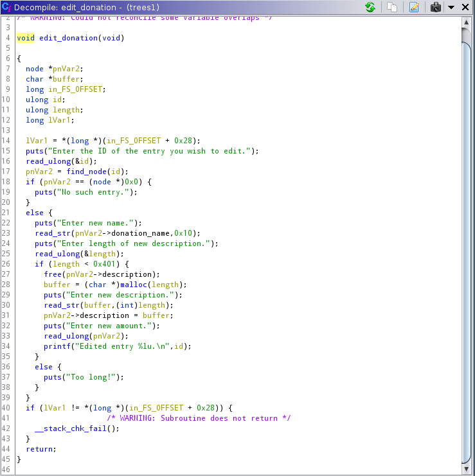
Task: Click read_ulong(pnVar2) on line 33
Action: click(86, 336)
